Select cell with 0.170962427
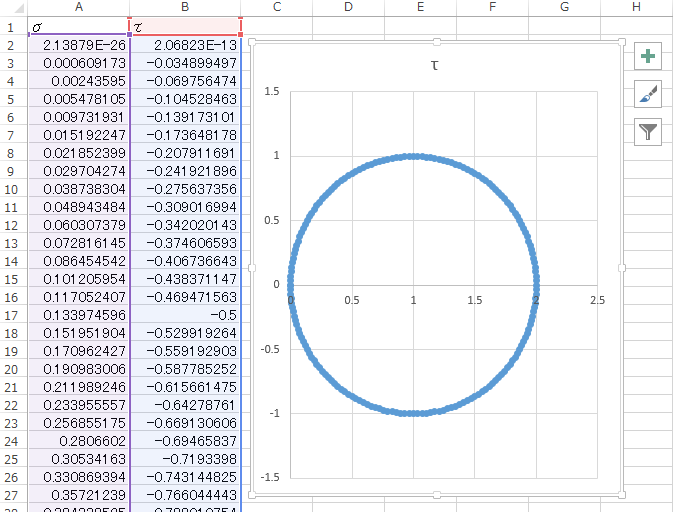Image resolution: width=673 pixels, height=512 pixels. (79, 351)
